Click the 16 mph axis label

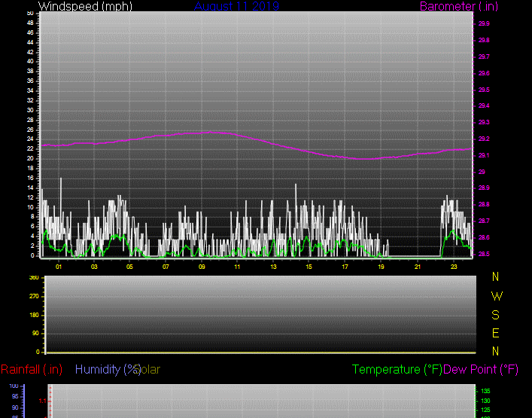tap(31, 178)
